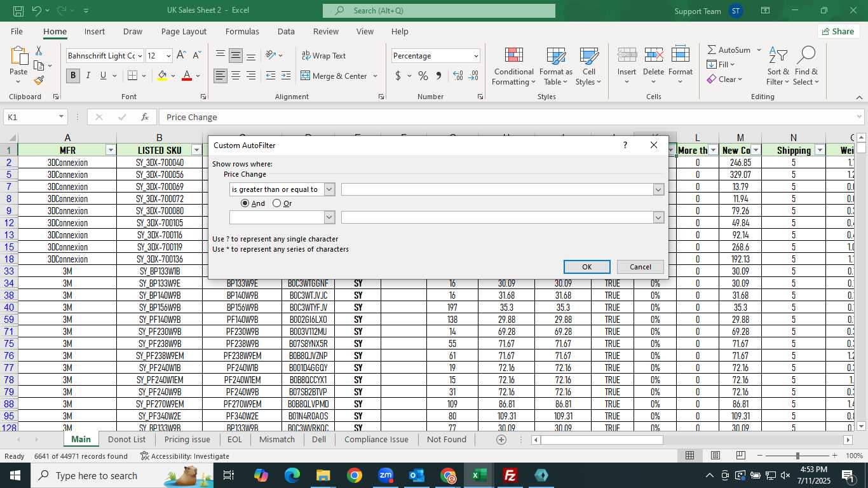868x488 pixels.
Task: Apply the red font color
Action: tap(187, 76)
